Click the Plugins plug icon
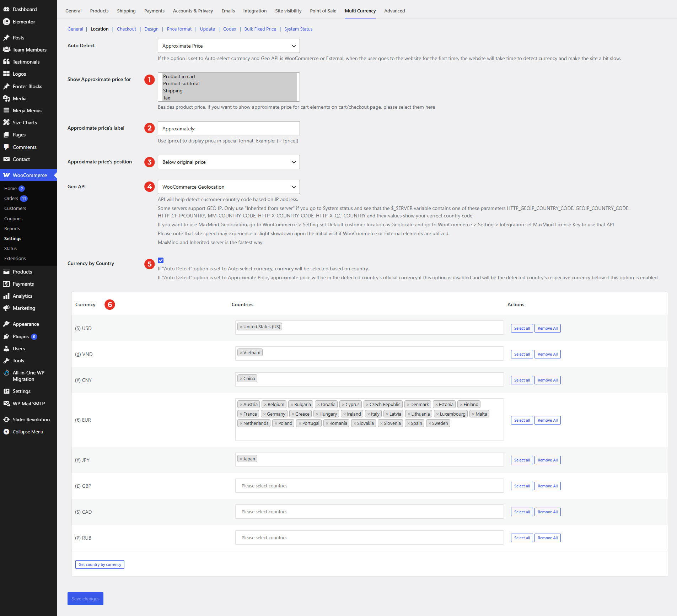Screen dimensions: 677x616 click(6, 336)
